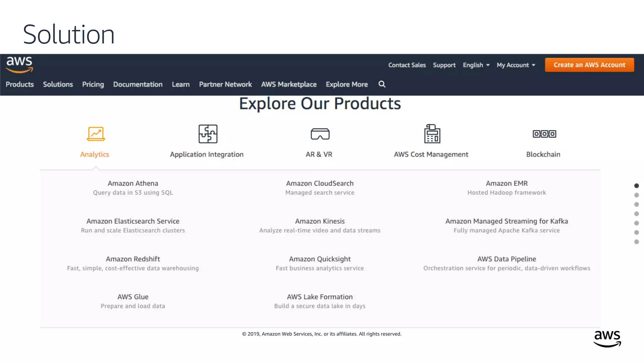
Task: Select the third page indicator dot
Action: (x=636, y=205)
